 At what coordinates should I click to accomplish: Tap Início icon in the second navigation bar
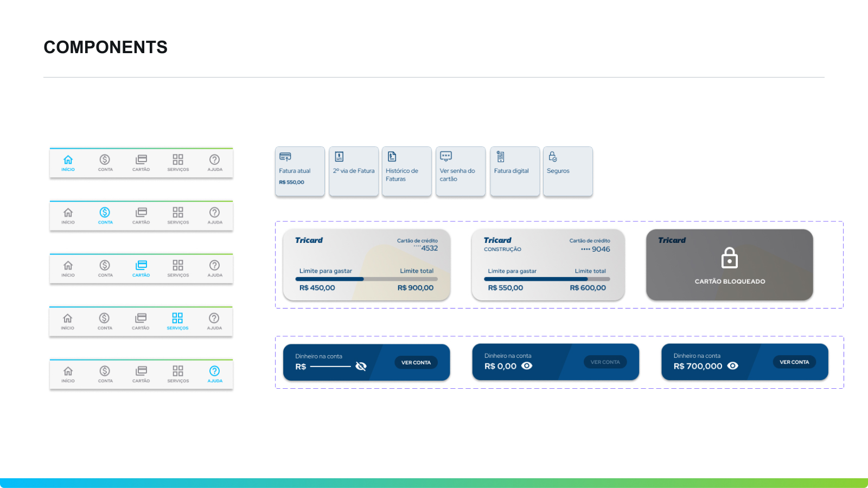pos(68,212)
